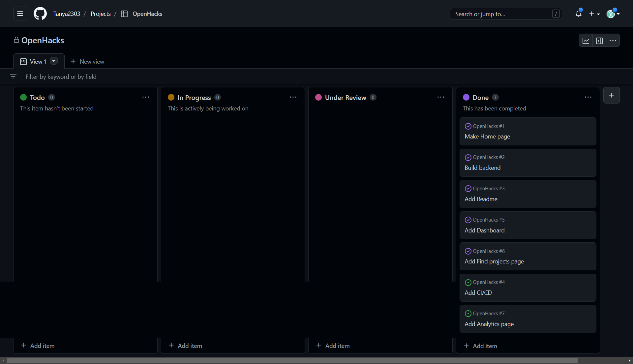Open project settings three-dots menu
Screen dimensions: 633x364
click(613, 41)
